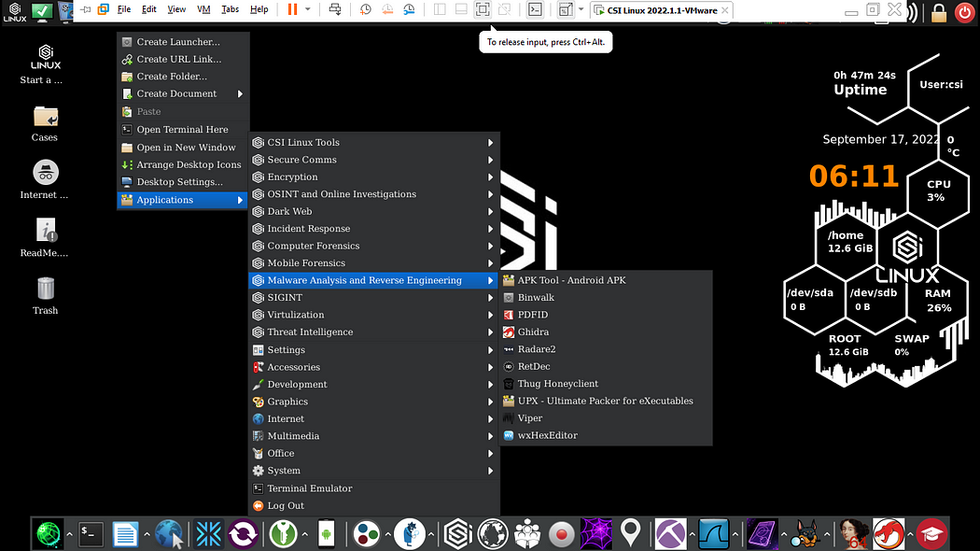The height and width of the screenshot is (551, 980).
Task: Click the Start a Case CSI Linux desktop icon
Action: pyautogui.click(x=43, y=64)
